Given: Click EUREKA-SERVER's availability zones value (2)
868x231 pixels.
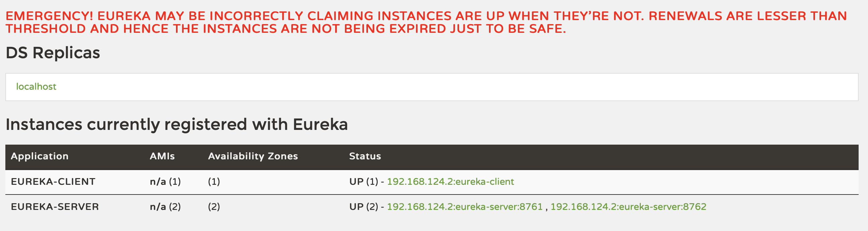Looking at the screenshot, I should 213,207.
